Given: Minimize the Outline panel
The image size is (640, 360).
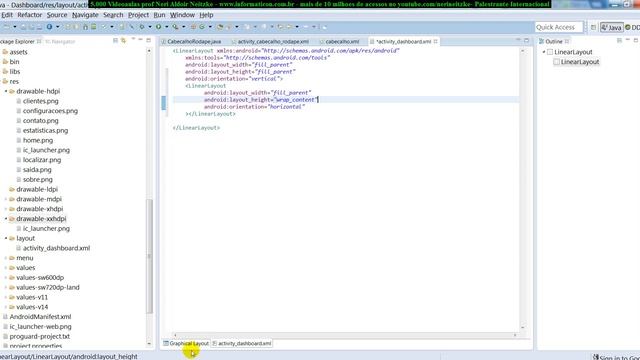Looking at the screenshot, I should (x=628, y=40).
